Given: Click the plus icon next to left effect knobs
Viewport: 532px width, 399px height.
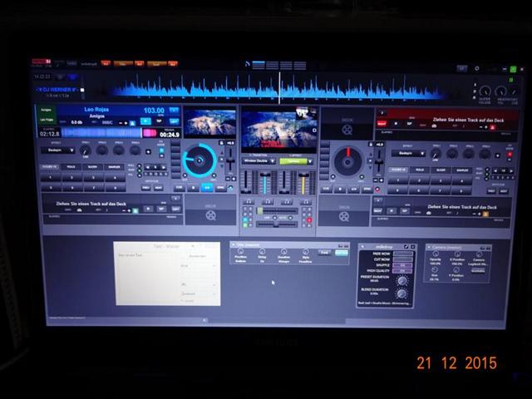Looking at the screenshot, I should (x=148, y=151).
